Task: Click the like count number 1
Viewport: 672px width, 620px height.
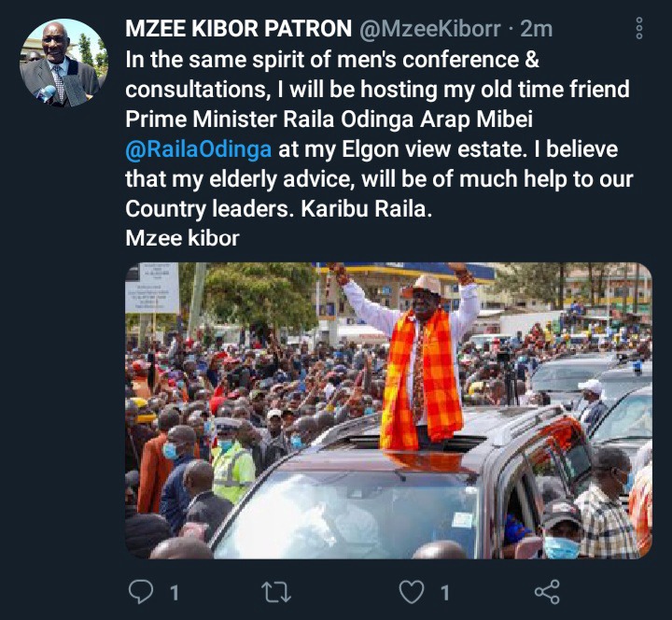Action: tap(445, 593)
